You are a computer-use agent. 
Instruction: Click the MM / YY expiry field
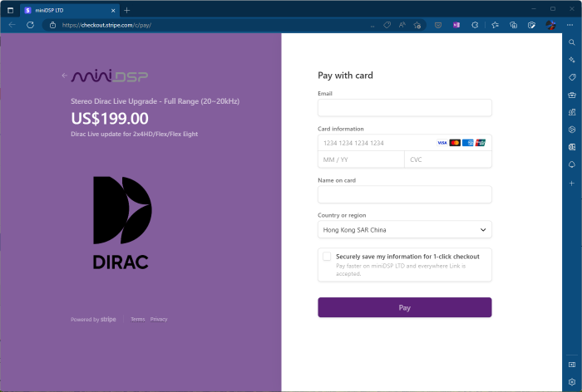361,159
